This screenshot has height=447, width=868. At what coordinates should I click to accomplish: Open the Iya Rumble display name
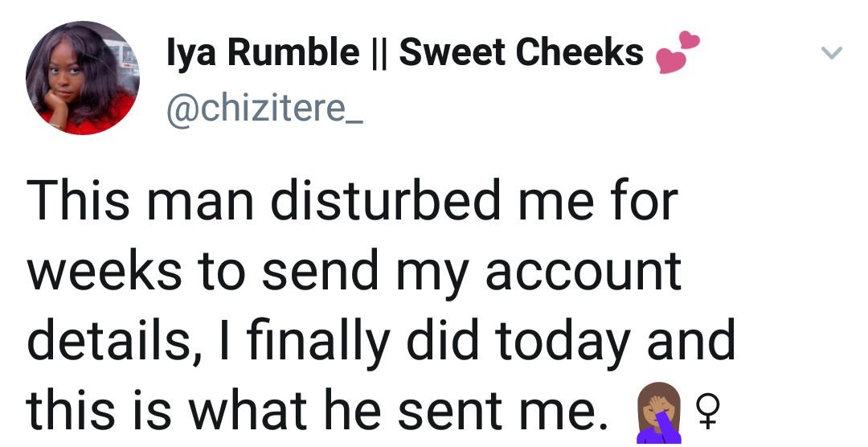(x=262, y=53)
